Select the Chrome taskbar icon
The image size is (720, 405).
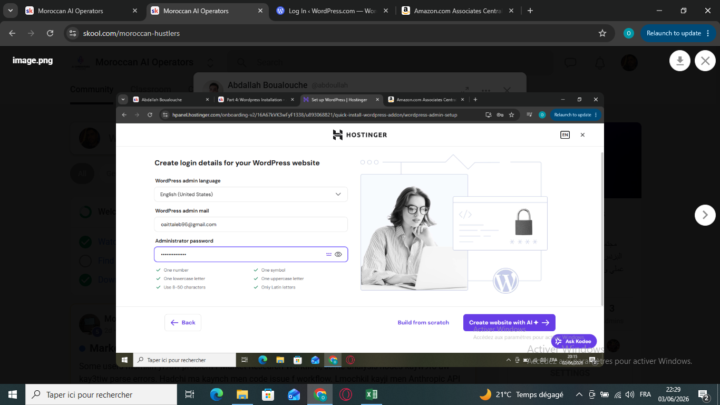[x=320, y=394]
